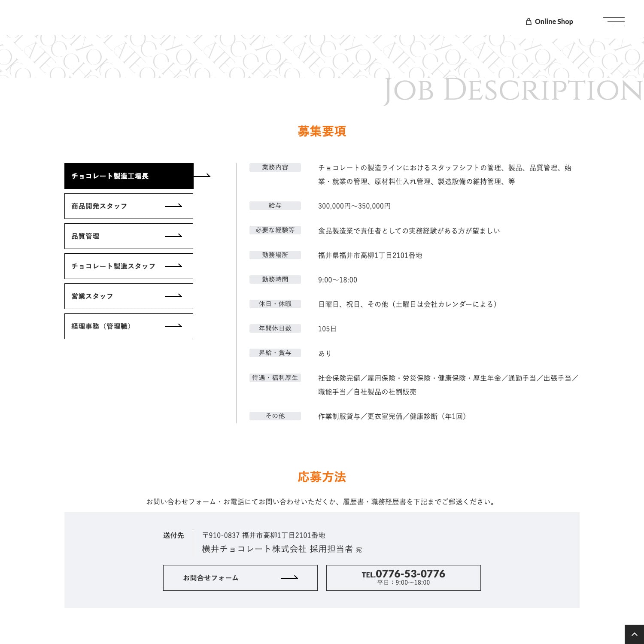The width and height of the screenshot is (644, 644).
Task: Click the 応募方法 heading
Action: pos(322,477)
